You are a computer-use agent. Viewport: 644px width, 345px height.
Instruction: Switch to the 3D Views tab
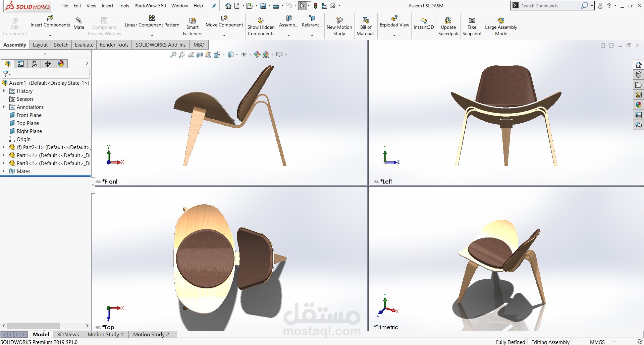click(68, 334)
